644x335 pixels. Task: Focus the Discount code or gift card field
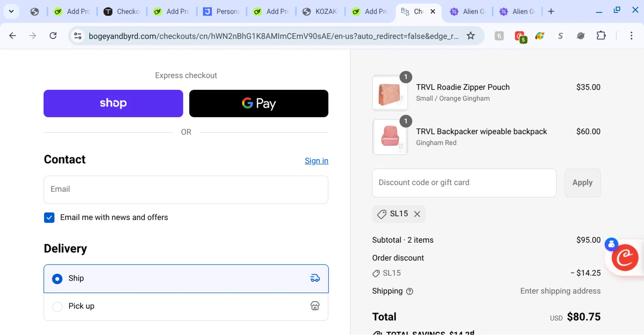(464, 183)
